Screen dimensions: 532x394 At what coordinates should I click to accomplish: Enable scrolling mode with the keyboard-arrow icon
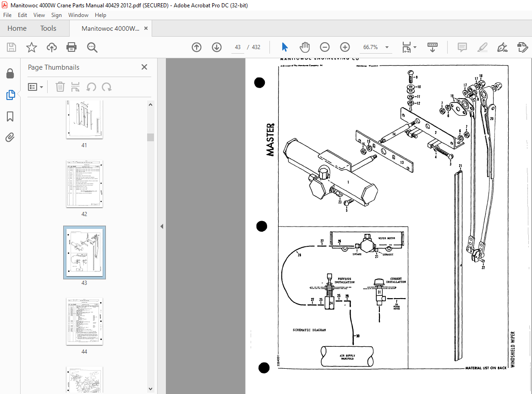(x=432, y=47)
